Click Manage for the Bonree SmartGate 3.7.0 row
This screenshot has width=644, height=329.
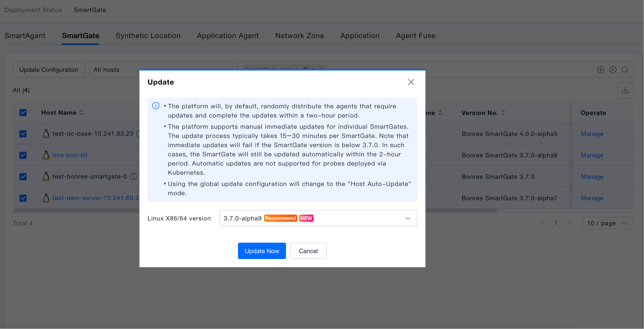(592, 177)
